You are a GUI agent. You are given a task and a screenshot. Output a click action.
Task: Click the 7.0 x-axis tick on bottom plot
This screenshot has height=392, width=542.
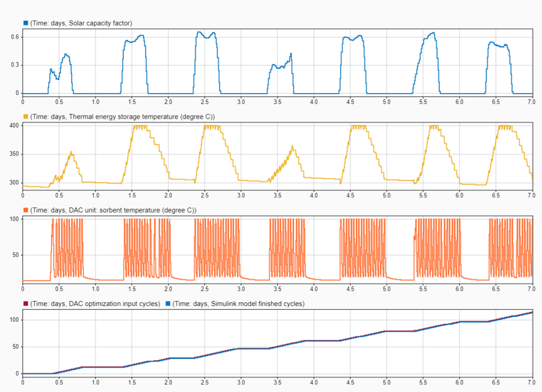point(530,382)
